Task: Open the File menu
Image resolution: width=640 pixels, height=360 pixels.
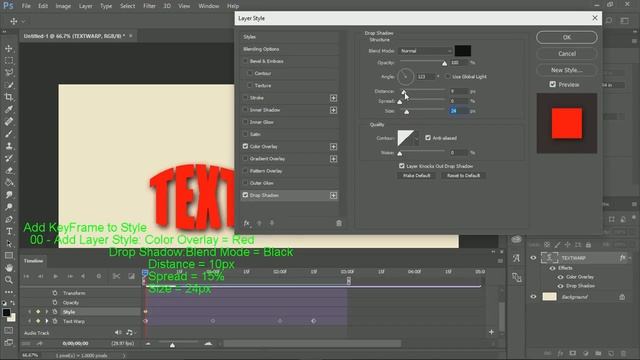Action: coord(26,6)
